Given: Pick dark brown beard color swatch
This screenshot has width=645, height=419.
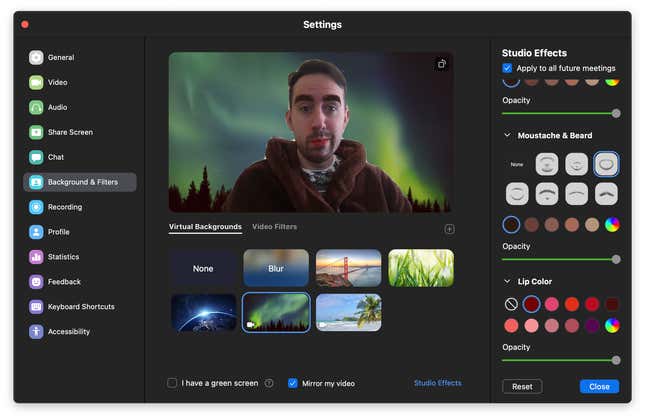Looking at the screenshot, I should point(511,225).
